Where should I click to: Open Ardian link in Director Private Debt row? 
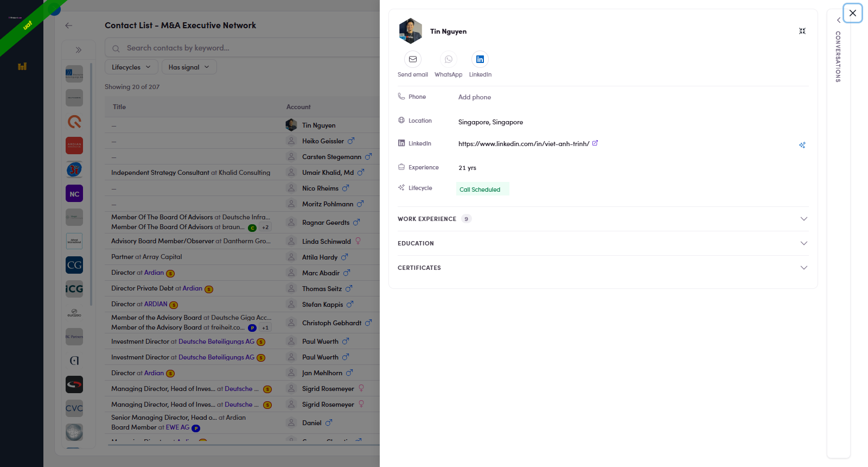[x=193, y=288]
